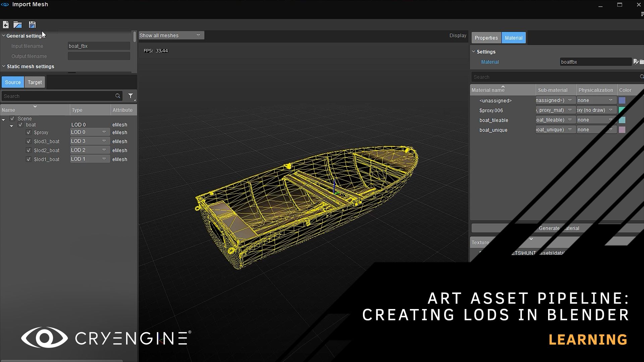Collapse the General settings section
This screenshot has width=644, height=362.
3,36
